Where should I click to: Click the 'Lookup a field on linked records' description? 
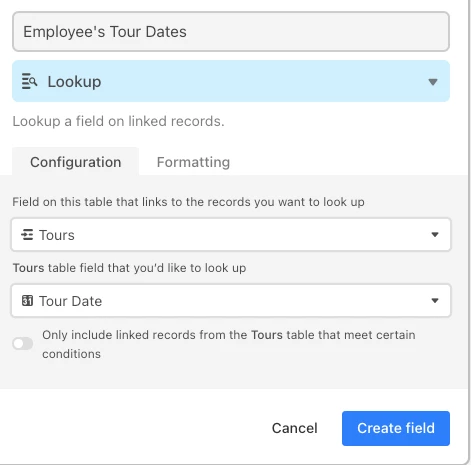point(118,121)
